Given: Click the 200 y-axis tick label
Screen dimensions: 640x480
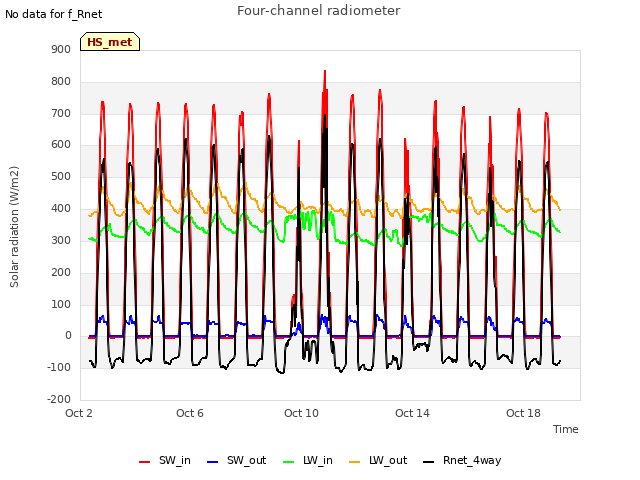Looking at the screenshot, I should (x=61, y=272).
